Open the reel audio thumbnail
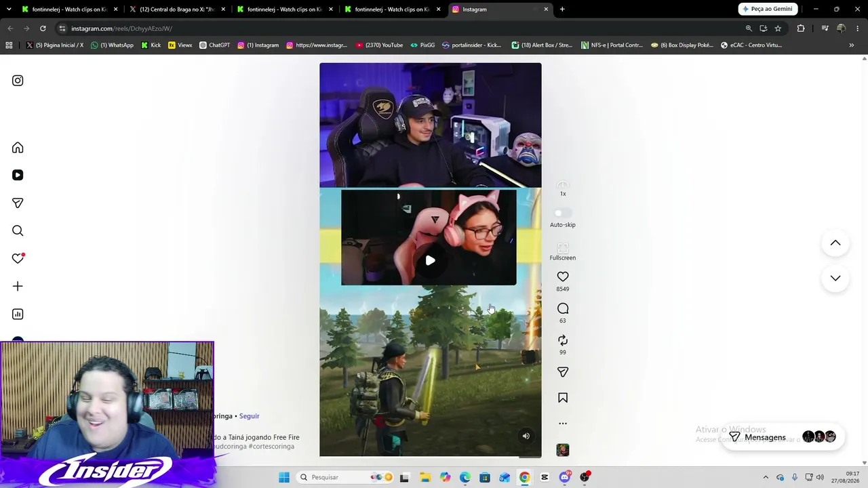This screenshot has width=868, height=488. 563,450
